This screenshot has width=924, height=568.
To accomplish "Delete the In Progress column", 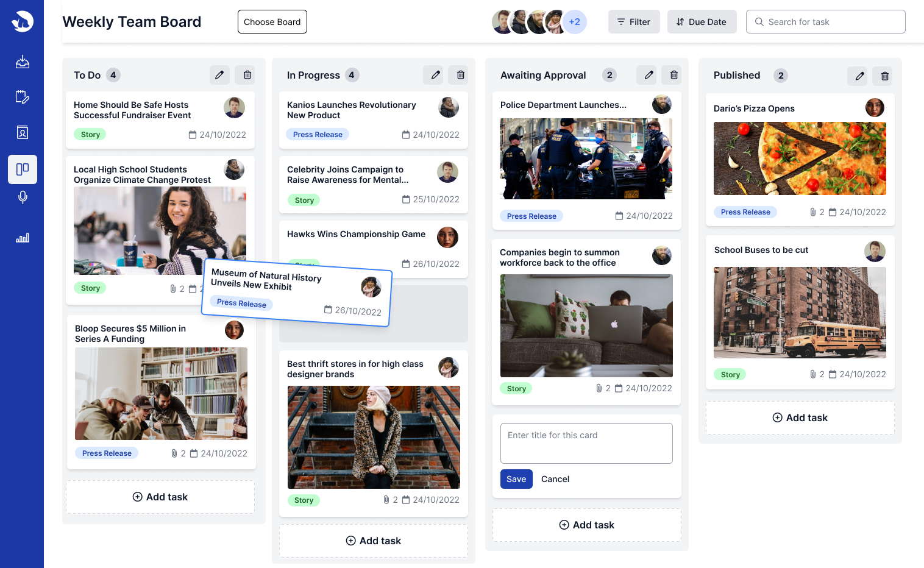I will 460,75.
